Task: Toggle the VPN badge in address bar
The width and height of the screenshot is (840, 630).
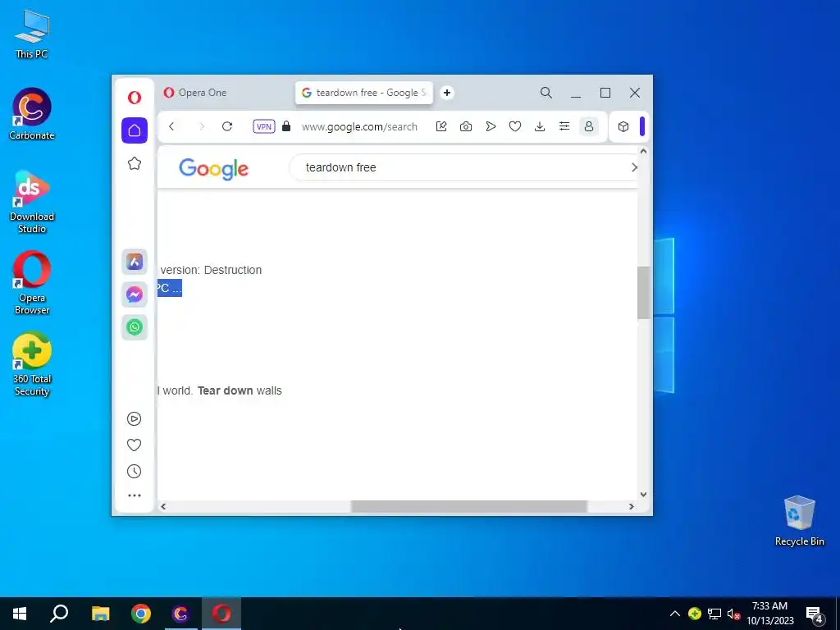Action: [264, 126]
